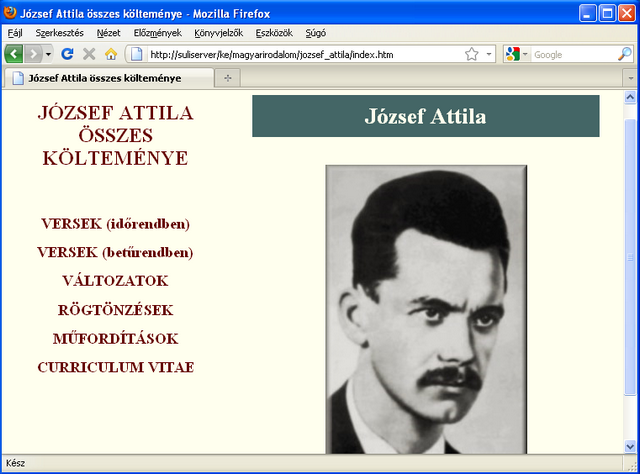Open a new tab with plus button

point(228,77)
